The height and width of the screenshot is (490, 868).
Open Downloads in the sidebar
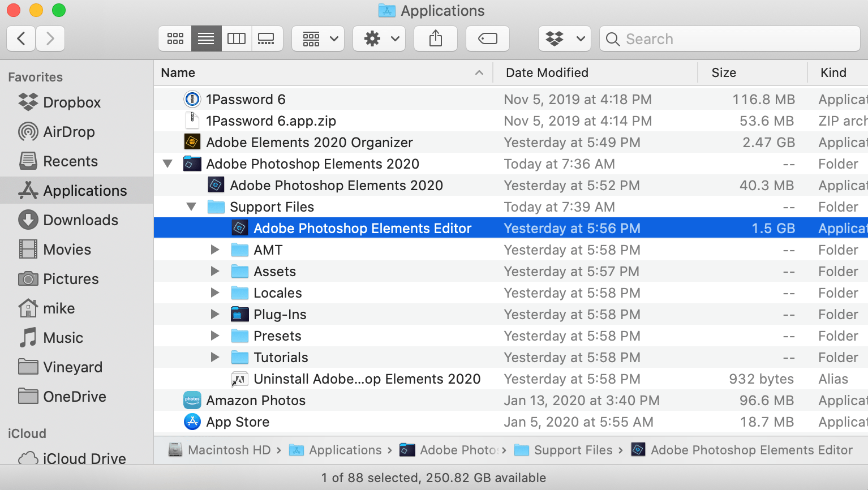tap(77, 220)
